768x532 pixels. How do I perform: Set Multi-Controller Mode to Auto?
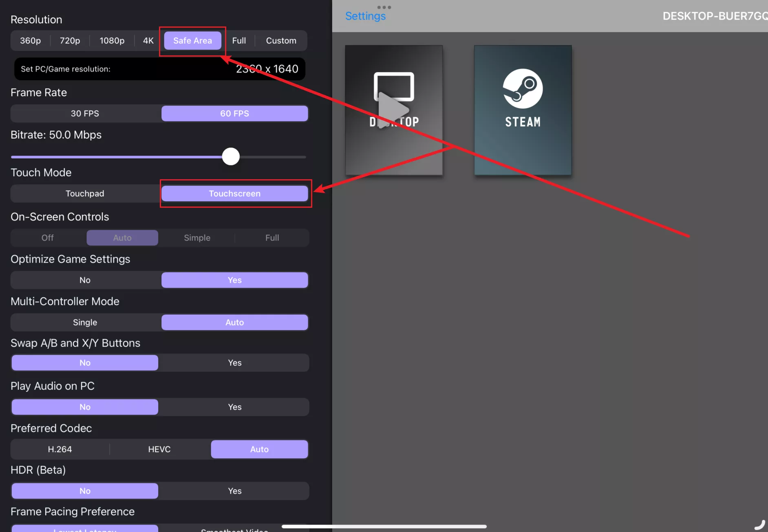coord(235,323)
